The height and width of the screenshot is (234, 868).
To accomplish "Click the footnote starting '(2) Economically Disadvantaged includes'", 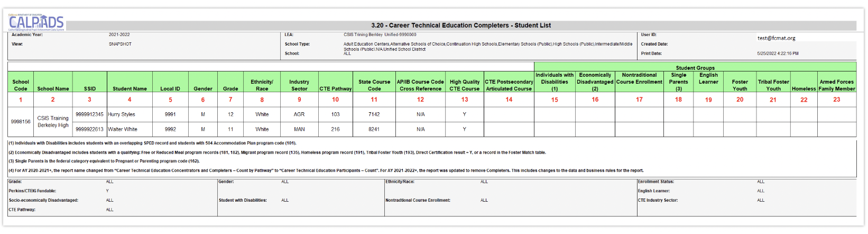I will click(x=278, y=152).
